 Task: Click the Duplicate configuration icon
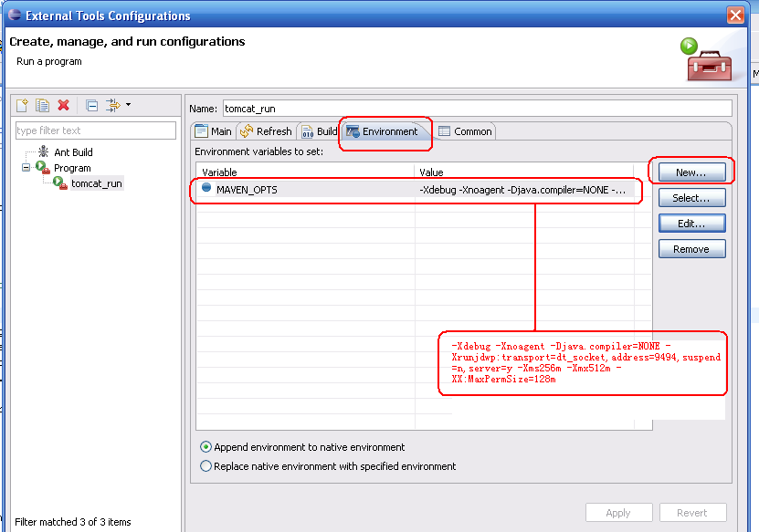click(43, 105)
